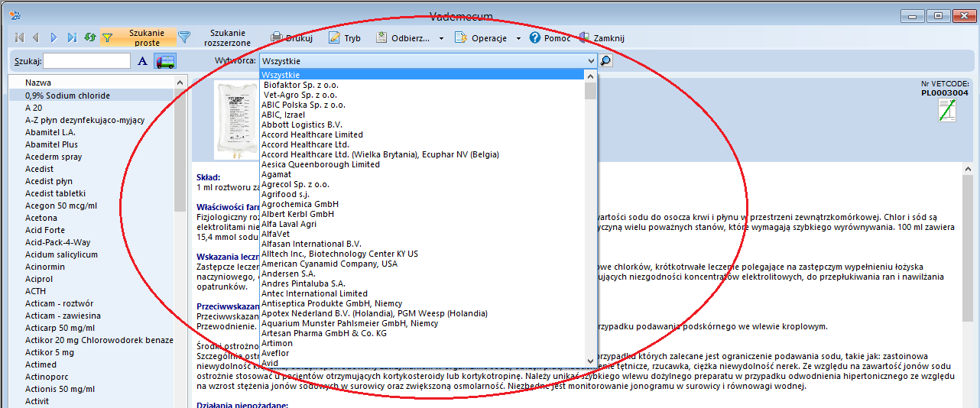
Task: Select Artesan Pharma GmbH & Co. KG
Action: pyautogui.click(x=423, y=333)
